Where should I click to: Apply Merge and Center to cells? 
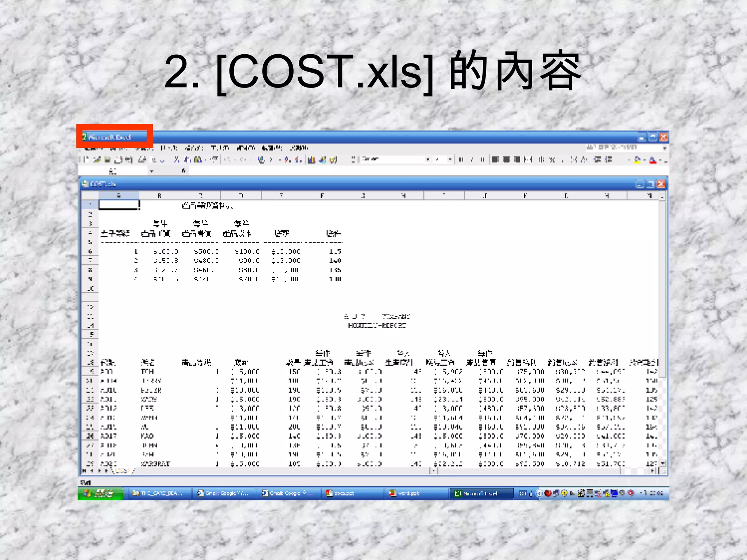click(x=528, y=159)
